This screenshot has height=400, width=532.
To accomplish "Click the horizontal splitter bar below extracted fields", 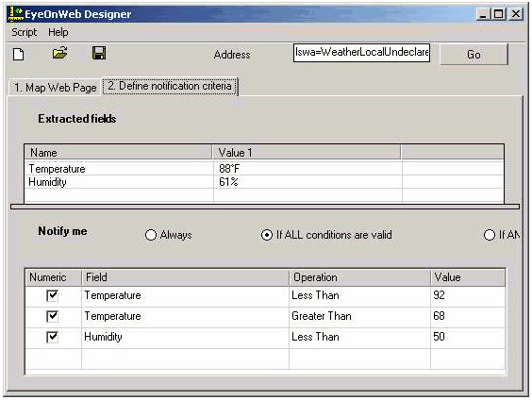I will click(x=265, y=207).
